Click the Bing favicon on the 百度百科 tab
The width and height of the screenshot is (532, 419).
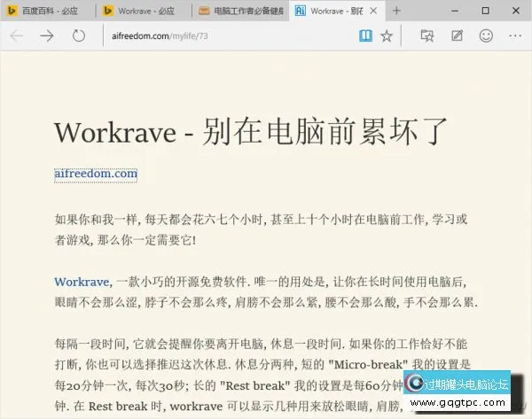pyautogui.click(x=12, y=11)
